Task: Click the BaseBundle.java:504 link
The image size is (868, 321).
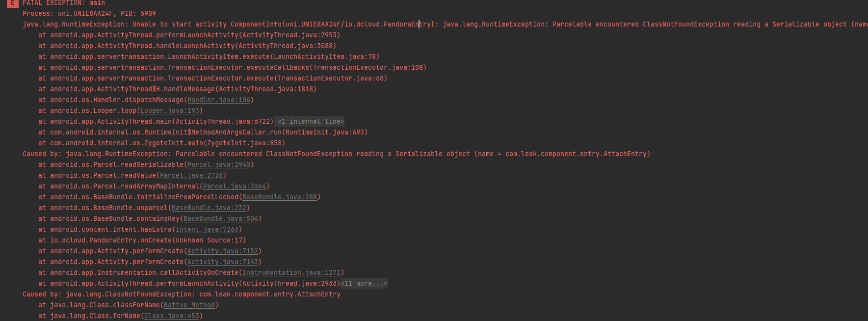Action: [x=220, y=218]
